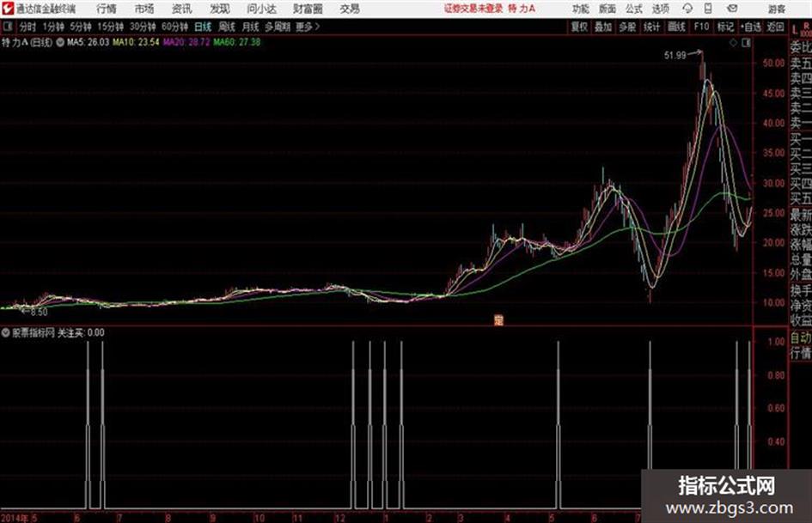Click the 特力A stock name in title bar
The image size is (812, 523).
click(x=522, y=9)
